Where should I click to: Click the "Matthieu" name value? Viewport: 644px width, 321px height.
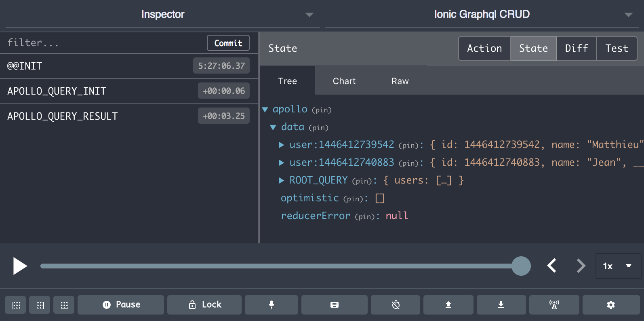(x=615, y=145)
